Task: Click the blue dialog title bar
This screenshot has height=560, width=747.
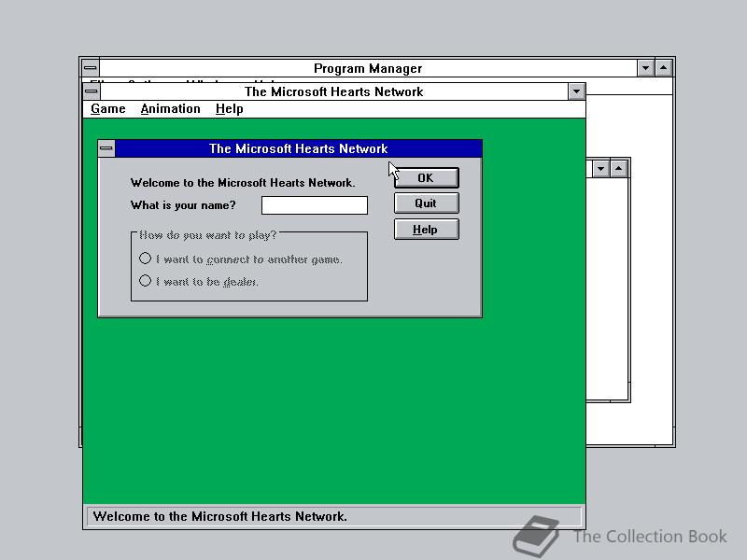Action: pyautogui.click(x=299, y=148)
